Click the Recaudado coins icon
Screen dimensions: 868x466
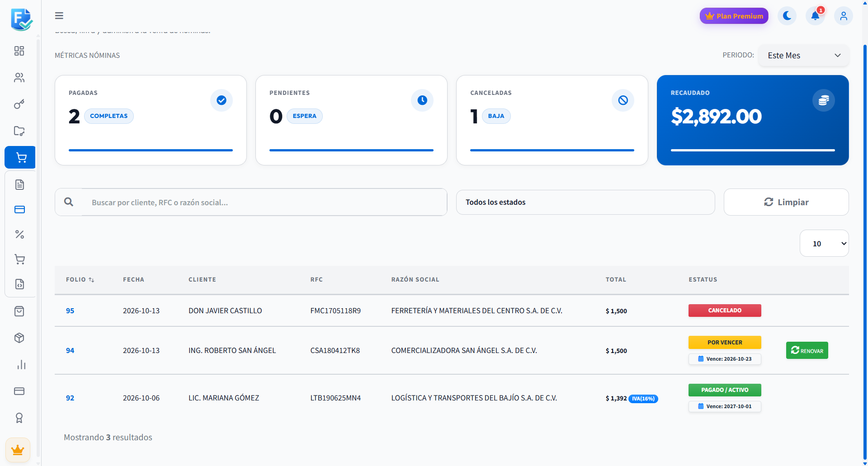824,100
